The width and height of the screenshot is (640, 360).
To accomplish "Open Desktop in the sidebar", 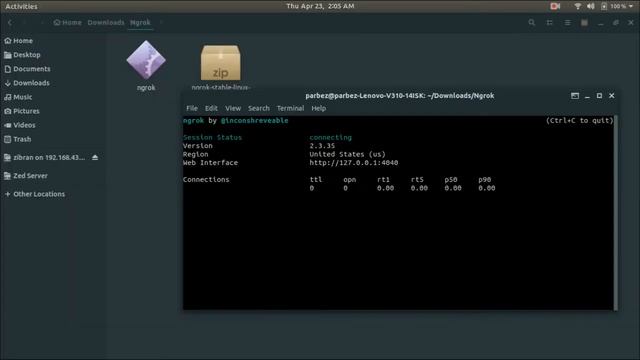I will point(22,55).
